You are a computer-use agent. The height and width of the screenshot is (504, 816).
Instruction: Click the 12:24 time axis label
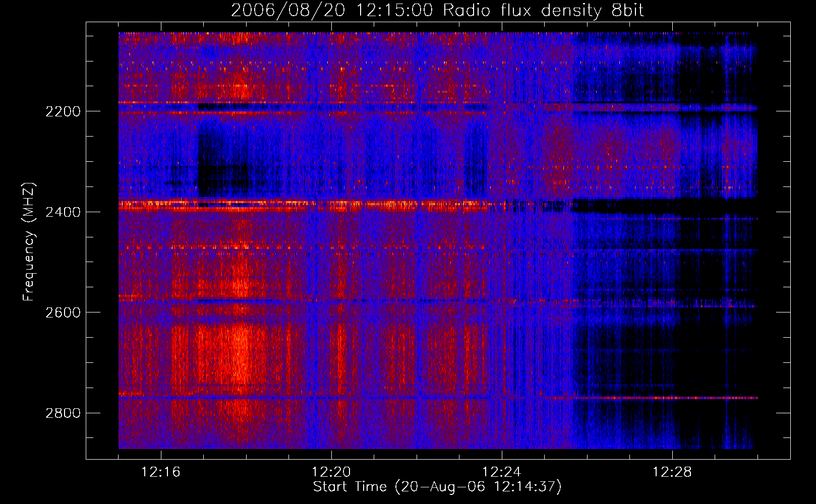tap(502, 472)
